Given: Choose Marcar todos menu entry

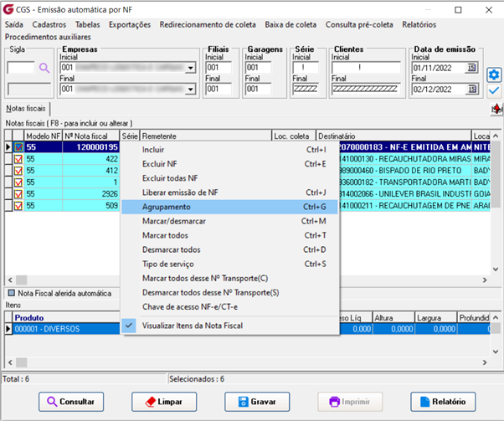Looking at the screenshot, I should point(230,235).
